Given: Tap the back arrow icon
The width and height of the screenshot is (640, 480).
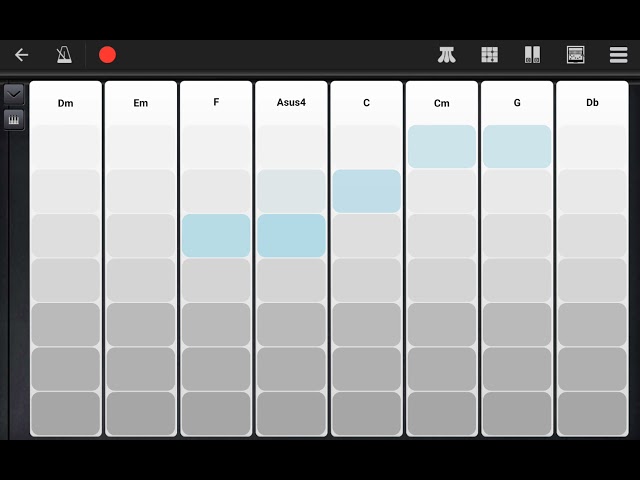Looking at the screenshot, I should [21, 55].
